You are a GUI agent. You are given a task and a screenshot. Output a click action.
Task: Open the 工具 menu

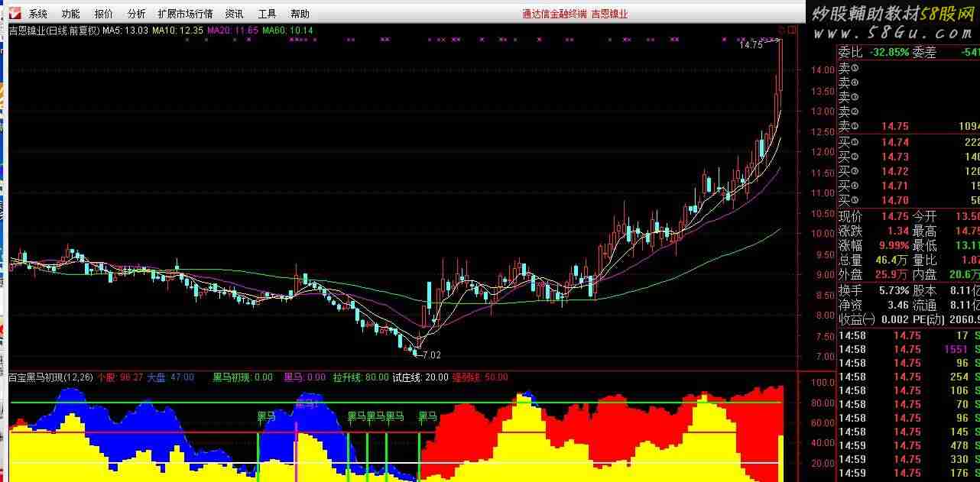[x=267, y=14]
